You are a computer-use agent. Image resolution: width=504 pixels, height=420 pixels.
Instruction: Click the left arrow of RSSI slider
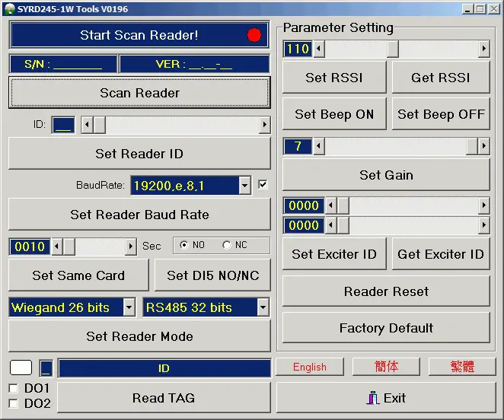click(x=318, y=49)
